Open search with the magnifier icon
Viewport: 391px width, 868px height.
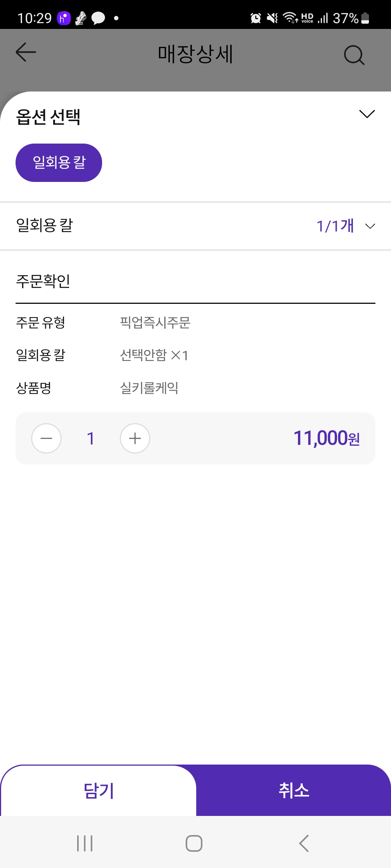(354, 55)
